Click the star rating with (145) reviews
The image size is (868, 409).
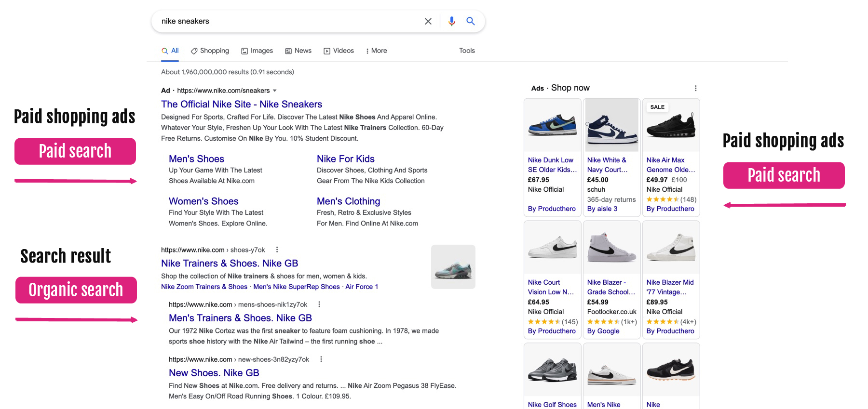[x=553, y=322]
